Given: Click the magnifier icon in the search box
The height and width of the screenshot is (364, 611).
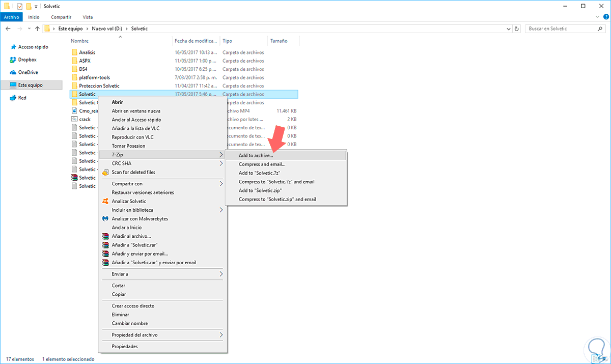Looking at the screenshot, I should click(x=600, y=29).
